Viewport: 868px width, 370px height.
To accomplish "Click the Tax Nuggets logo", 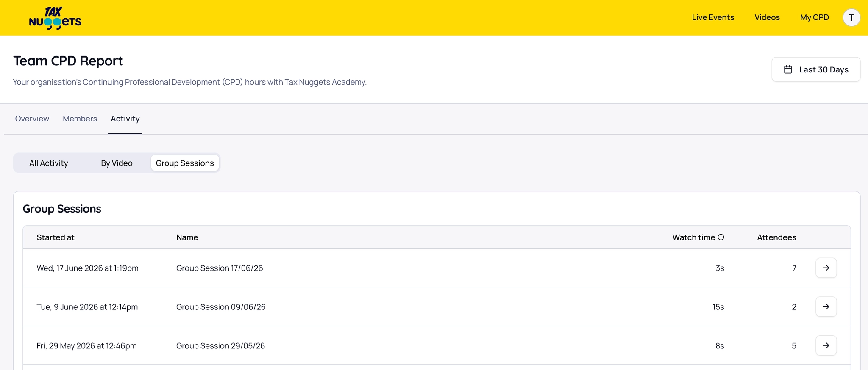I will coord(55,18).
